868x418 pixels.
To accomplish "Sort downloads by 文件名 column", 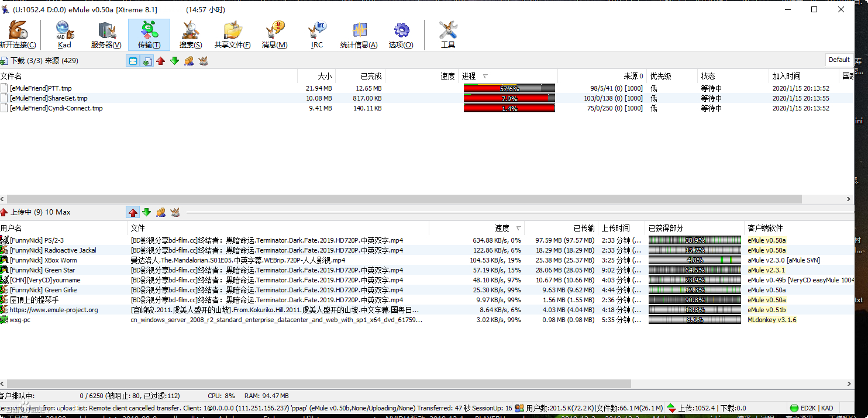I will [x=149, y=76].
